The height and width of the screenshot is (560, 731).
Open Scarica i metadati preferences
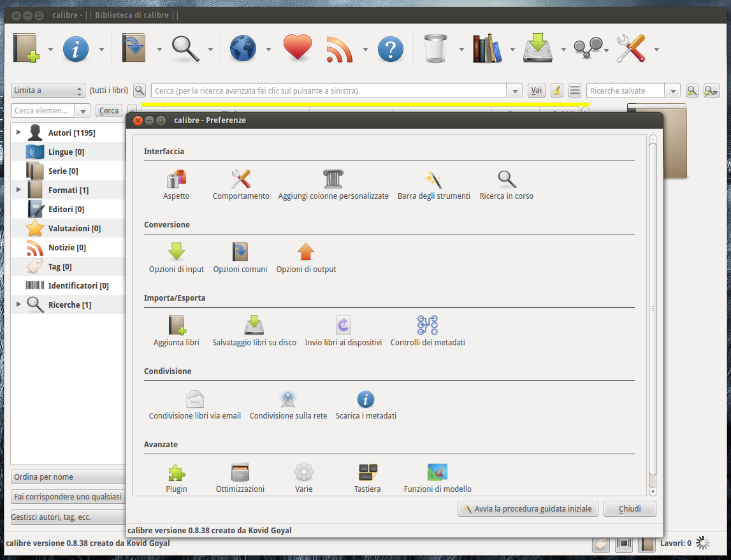pyautogui.click(x=366, y=405)
